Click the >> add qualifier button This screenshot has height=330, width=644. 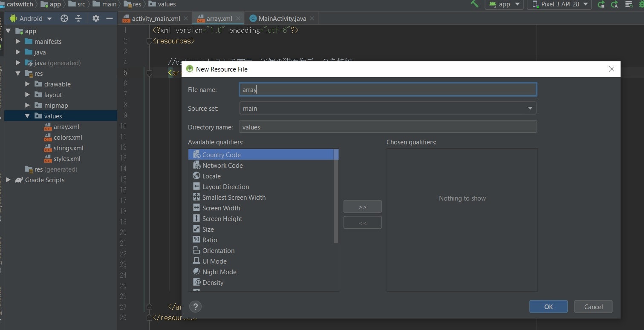363,207
